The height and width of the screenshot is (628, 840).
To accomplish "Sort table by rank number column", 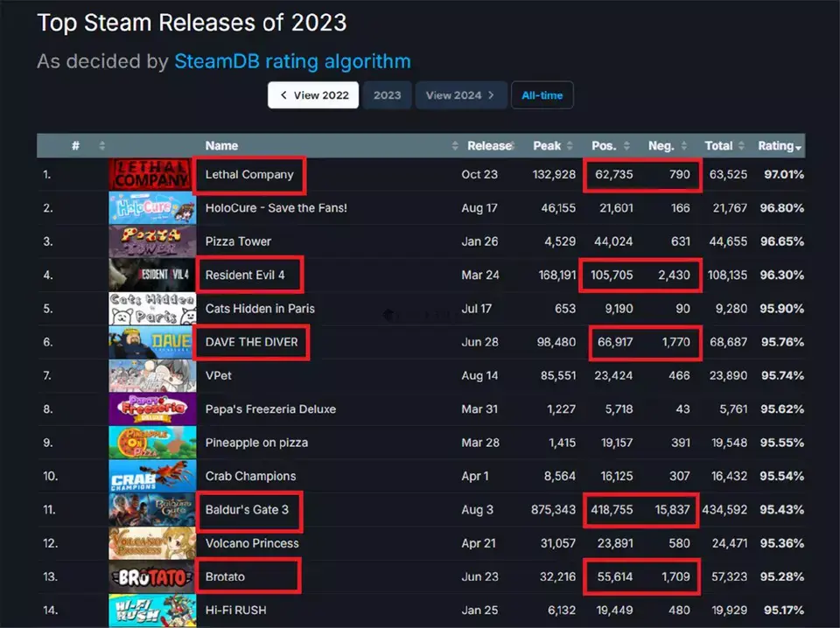I will (75, 145).
